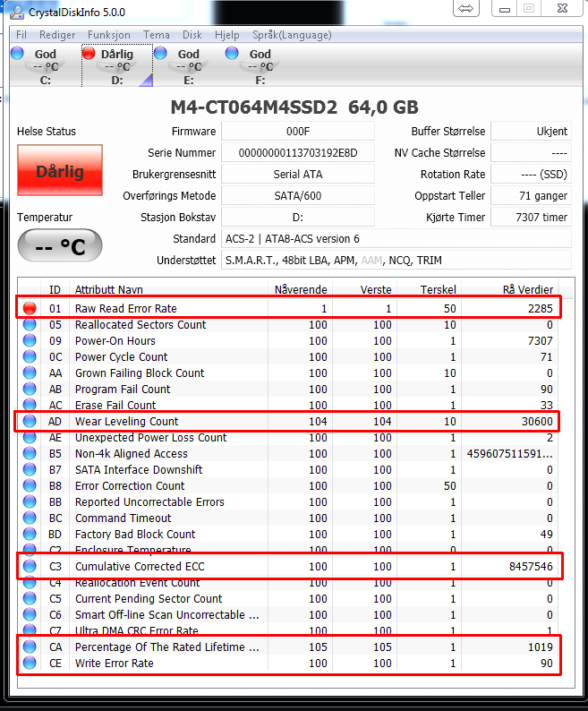Open the Fil menu
This screenshot has height=711, width=588.
coord(21,35)
